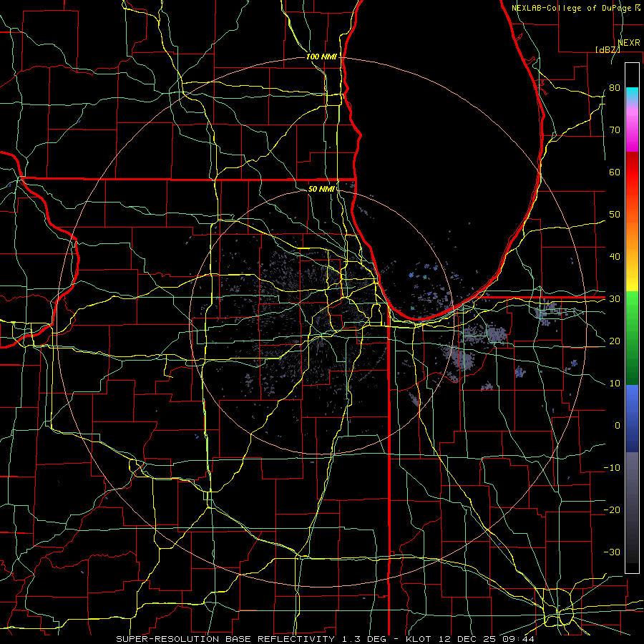644x644 pixels.
Task: Click the 20 value on the dBZ scale
Action: (x=615, y=341)
